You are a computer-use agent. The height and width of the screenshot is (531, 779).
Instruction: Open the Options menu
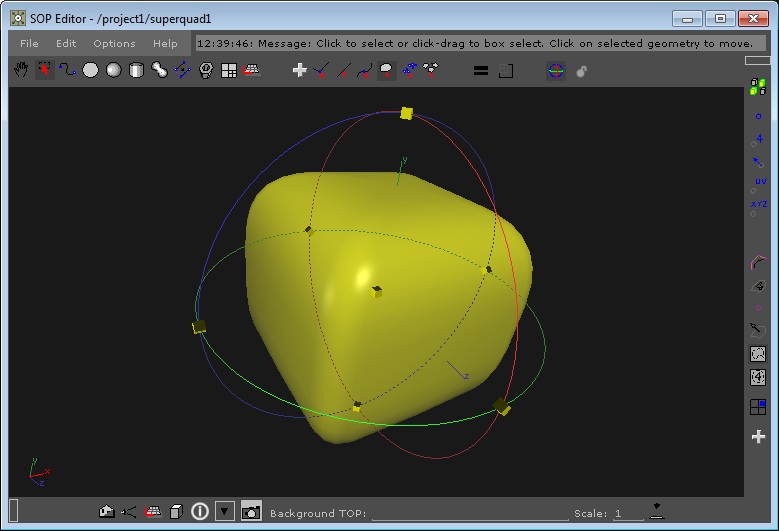pyautogui.click(x=114, y=43)
